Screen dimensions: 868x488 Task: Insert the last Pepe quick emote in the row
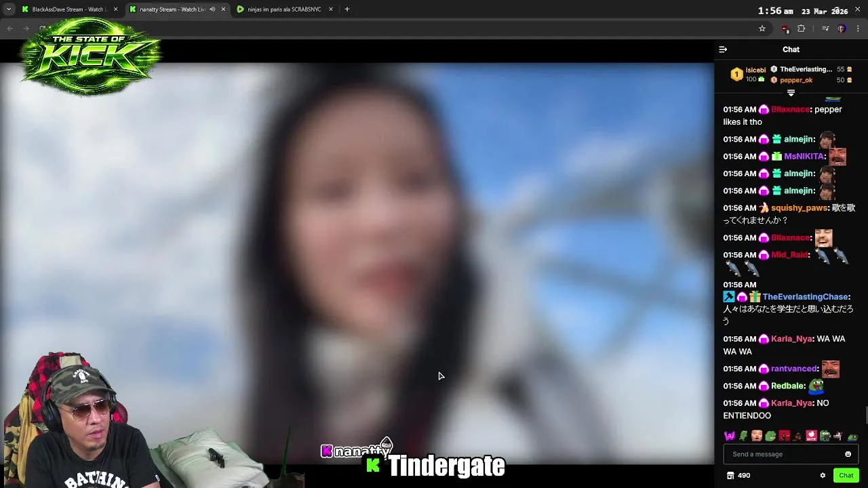pyautogui.click(x=852, y=437)
